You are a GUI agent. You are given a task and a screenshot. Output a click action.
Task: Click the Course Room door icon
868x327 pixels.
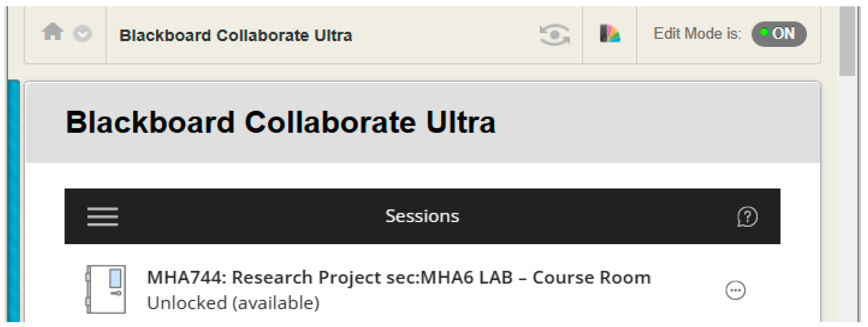[x=106, y=289]
